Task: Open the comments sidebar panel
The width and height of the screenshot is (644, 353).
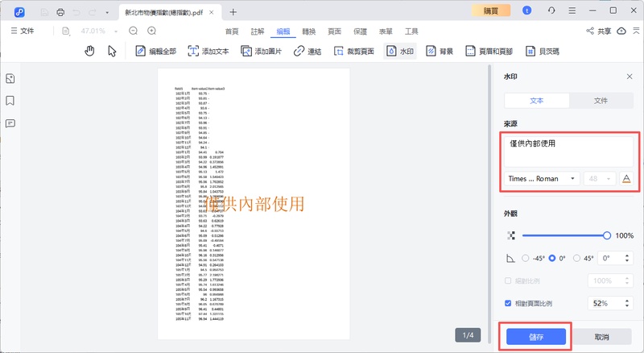Action: pyautogui.click(x=10, y=123)
